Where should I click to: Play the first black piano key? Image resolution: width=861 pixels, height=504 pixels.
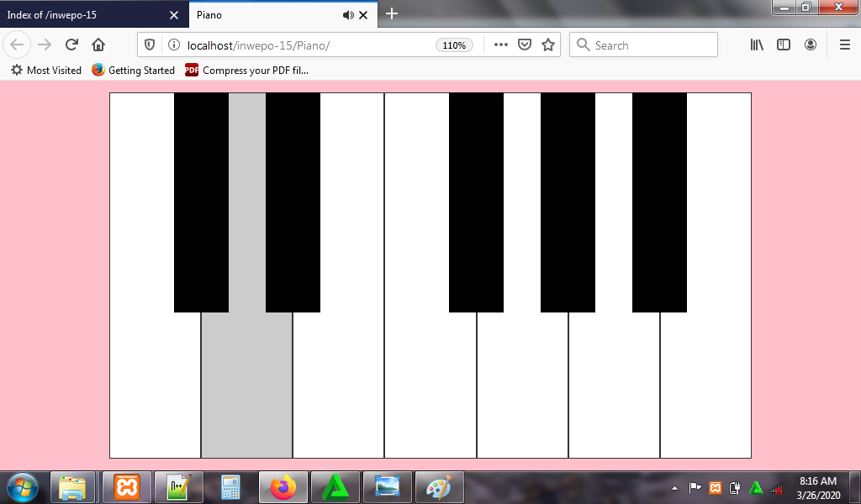point(201,202)
